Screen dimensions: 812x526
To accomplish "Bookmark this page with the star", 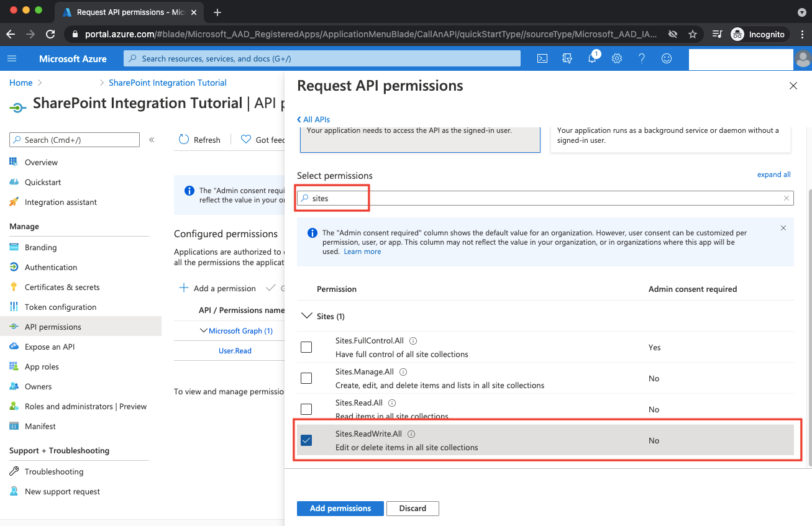I will pyautogui.click(x=692, y=34).
